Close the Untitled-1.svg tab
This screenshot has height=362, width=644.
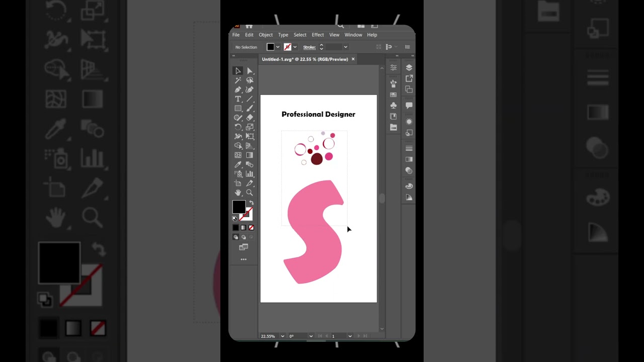(x=353, y=59)
